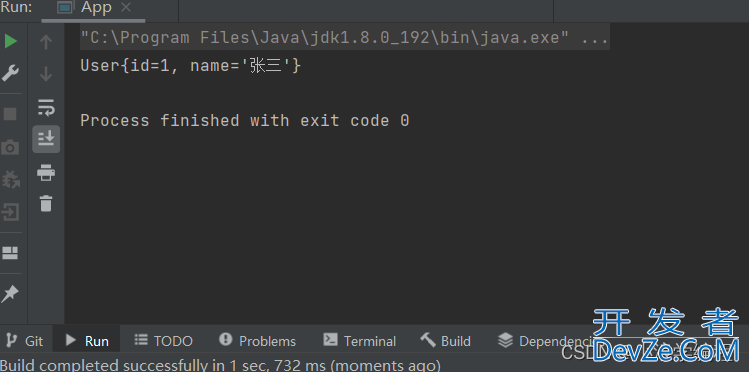Image resolution: width=749 pixels, height=372 pixels.
Task: Open the Problems tool window
Action: coord(257,341)
